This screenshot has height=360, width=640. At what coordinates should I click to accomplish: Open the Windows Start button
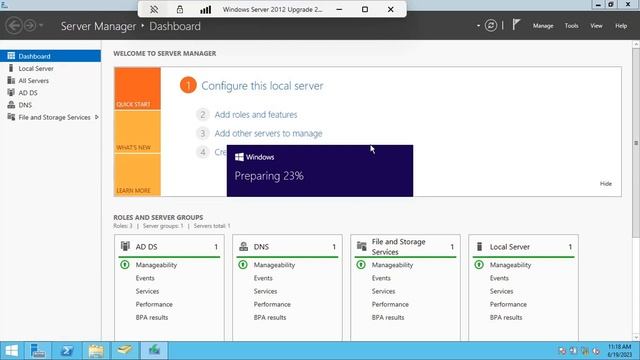[11, 351]
